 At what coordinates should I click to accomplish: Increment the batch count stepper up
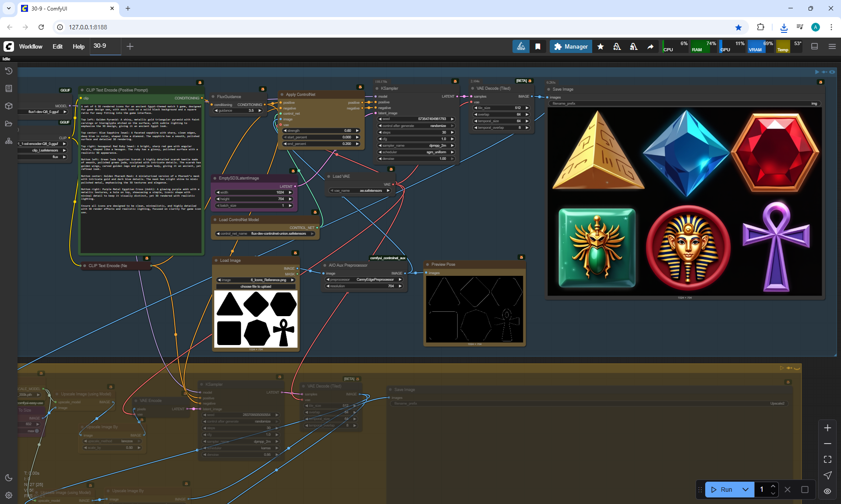[x=773, y=486]
